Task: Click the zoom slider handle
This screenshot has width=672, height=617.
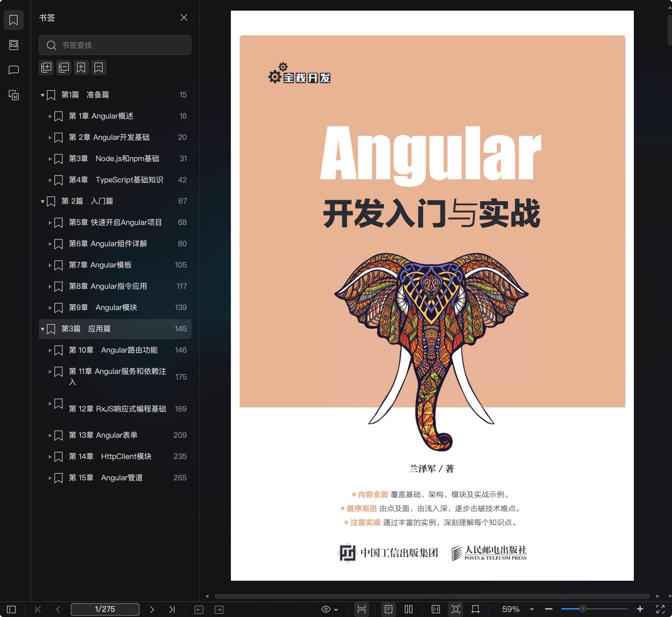Action: 583,609
